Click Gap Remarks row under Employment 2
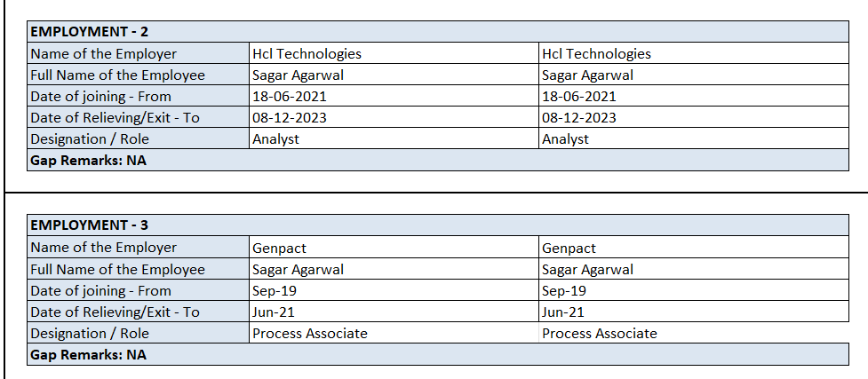Image resolution: width=868 pixels, height=379 pixels. tap(88, 160)
